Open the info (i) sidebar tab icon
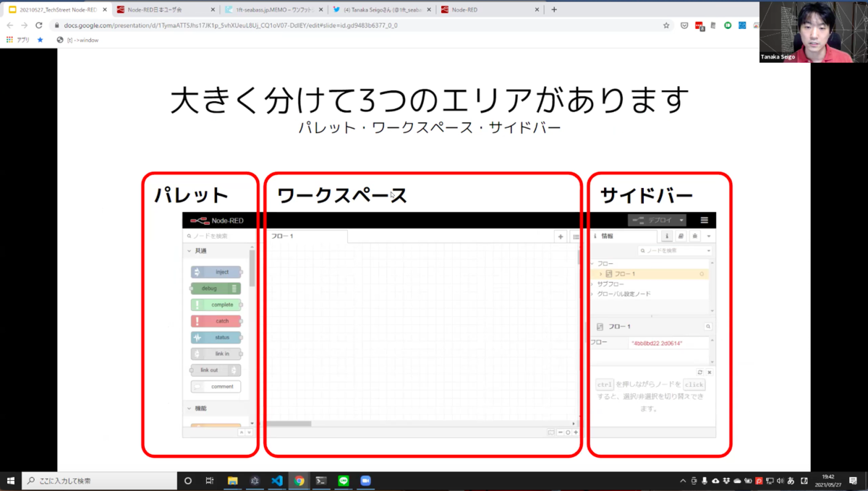 (x=667, y=236)
